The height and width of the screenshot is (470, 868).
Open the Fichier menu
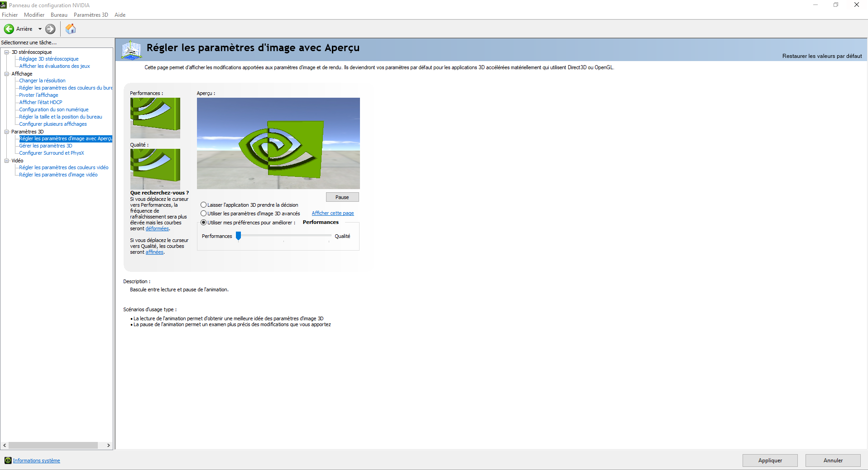click(x=10, y=15)
